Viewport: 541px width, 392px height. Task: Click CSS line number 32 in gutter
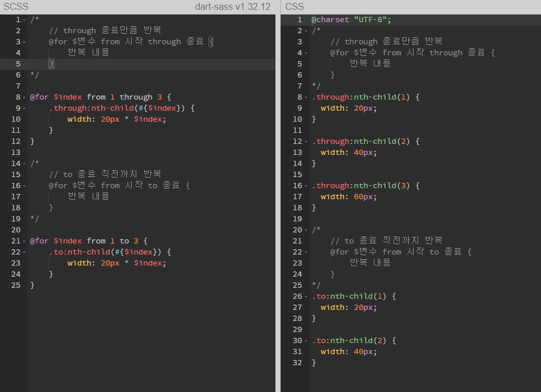click(297, 363)
